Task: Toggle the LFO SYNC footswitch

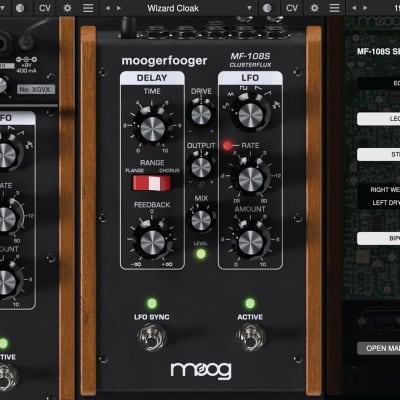Action: (x=152, y=337)
